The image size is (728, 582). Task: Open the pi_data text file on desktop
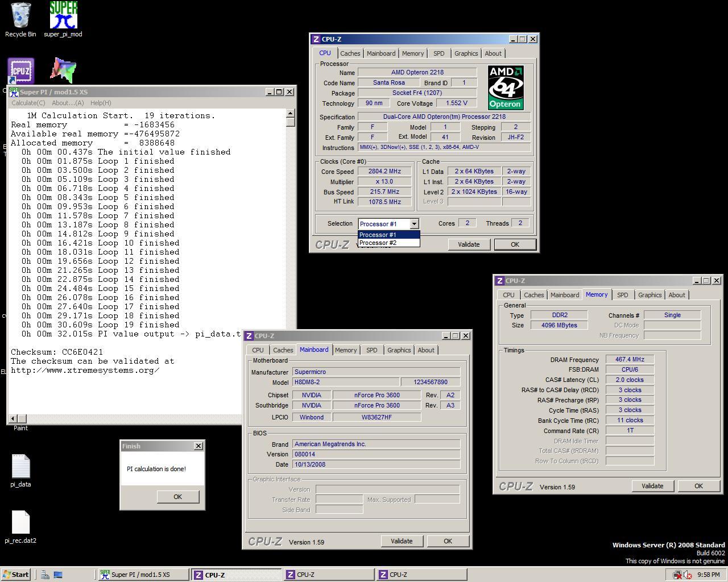(x=20, y=471)
